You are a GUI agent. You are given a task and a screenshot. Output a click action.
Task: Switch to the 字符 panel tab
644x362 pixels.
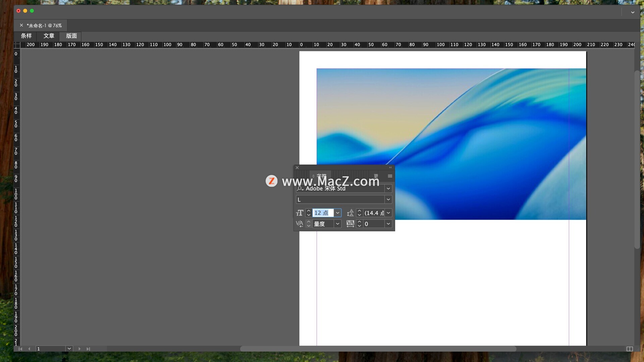pos(320,176)
